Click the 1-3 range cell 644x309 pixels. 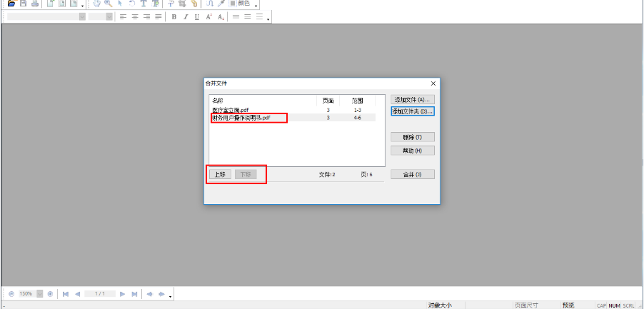point(357,110)
